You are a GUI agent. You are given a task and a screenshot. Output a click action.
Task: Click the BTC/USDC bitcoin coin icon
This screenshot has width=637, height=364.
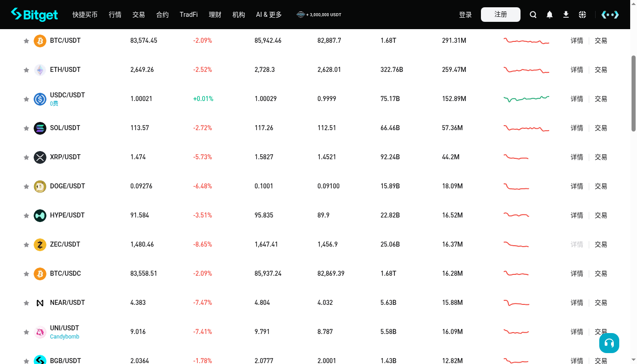click(40, 273)
